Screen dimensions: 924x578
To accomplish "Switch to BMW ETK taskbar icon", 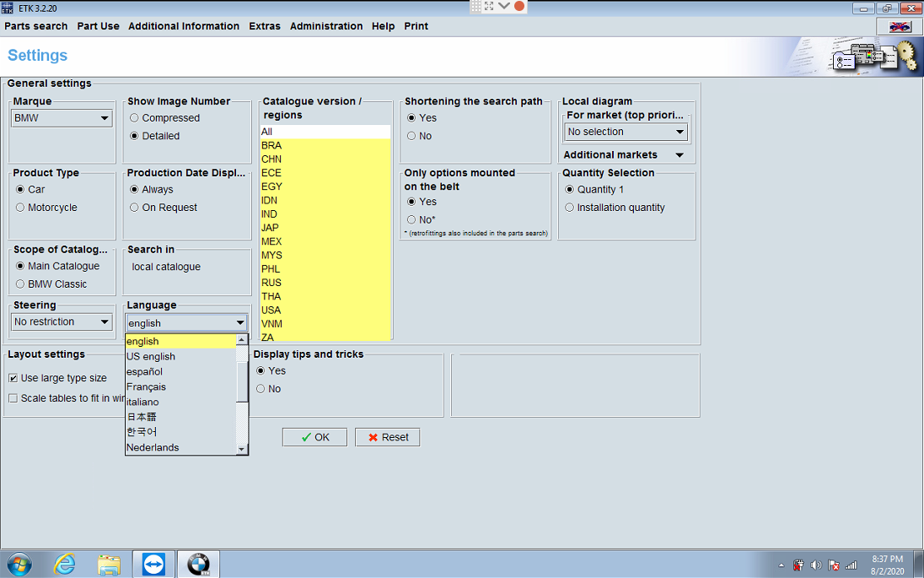I will 199,564.
